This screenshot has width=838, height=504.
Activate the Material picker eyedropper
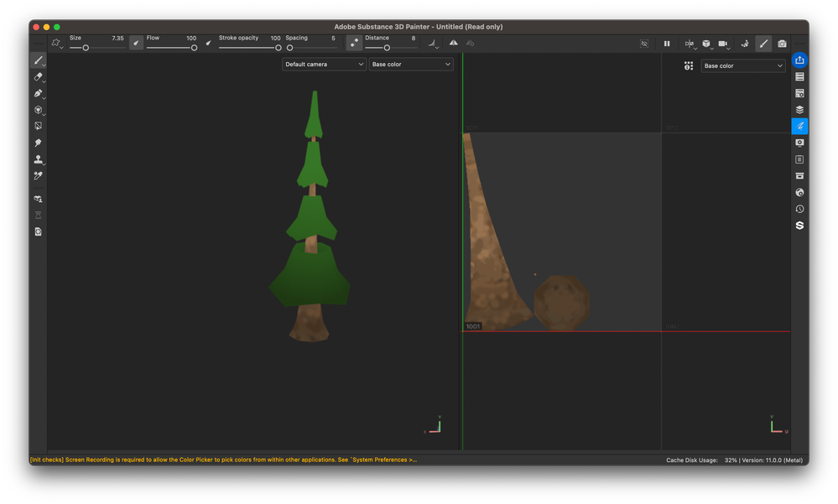coord(38,176)
